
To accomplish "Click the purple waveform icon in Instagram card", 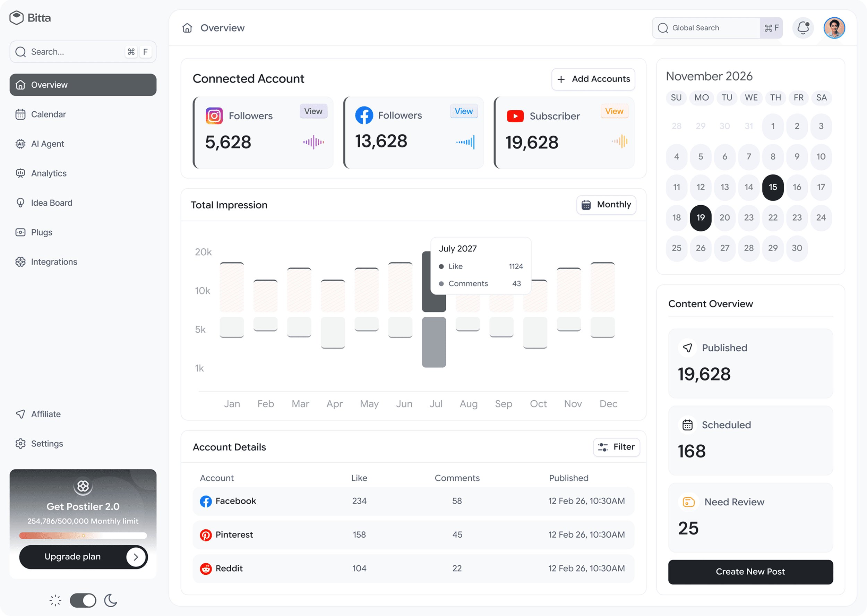I will pyautogui.click(x=314, y=142).
